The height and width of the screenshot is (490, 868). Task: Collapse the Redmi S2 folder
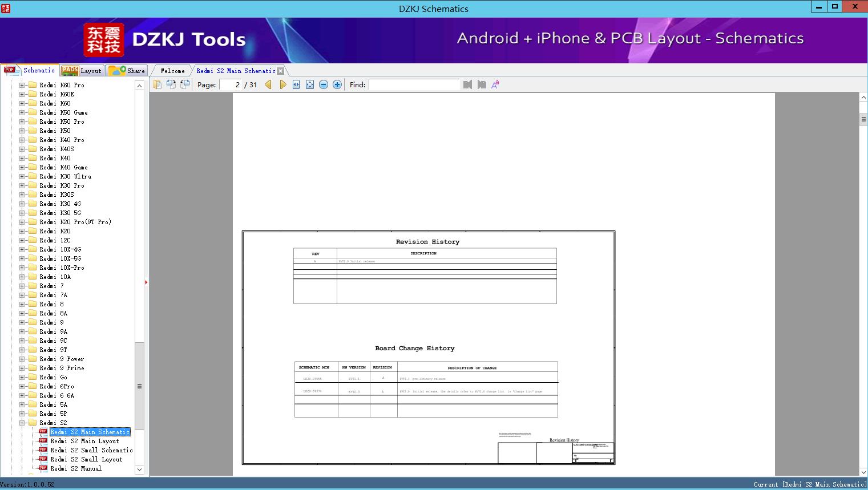22,423
